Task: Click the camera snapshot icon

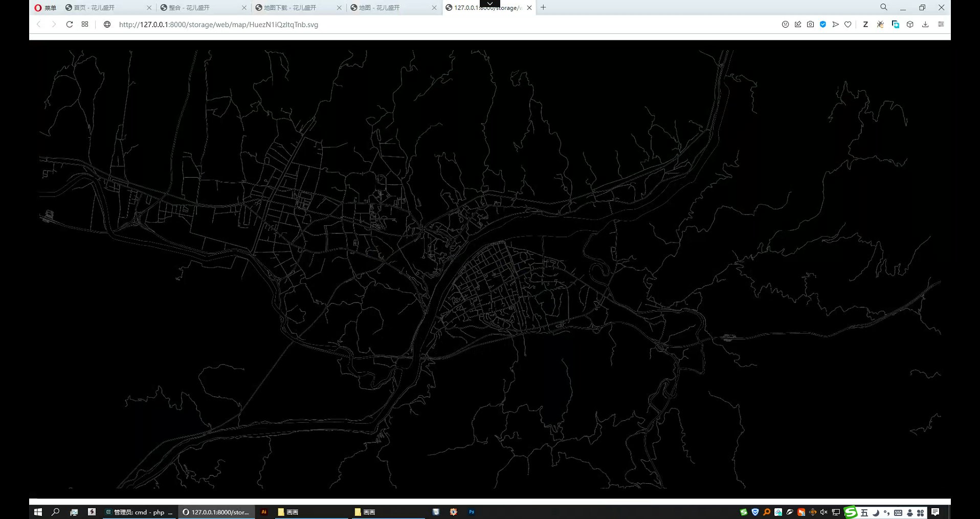Action: point(810,25)
